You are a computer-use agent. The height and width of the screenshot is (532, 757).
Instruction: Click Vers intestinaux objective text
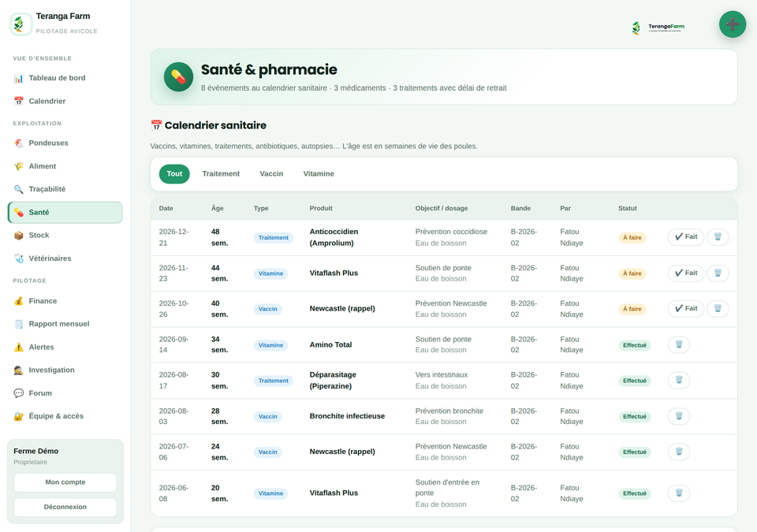click(442, 374)
